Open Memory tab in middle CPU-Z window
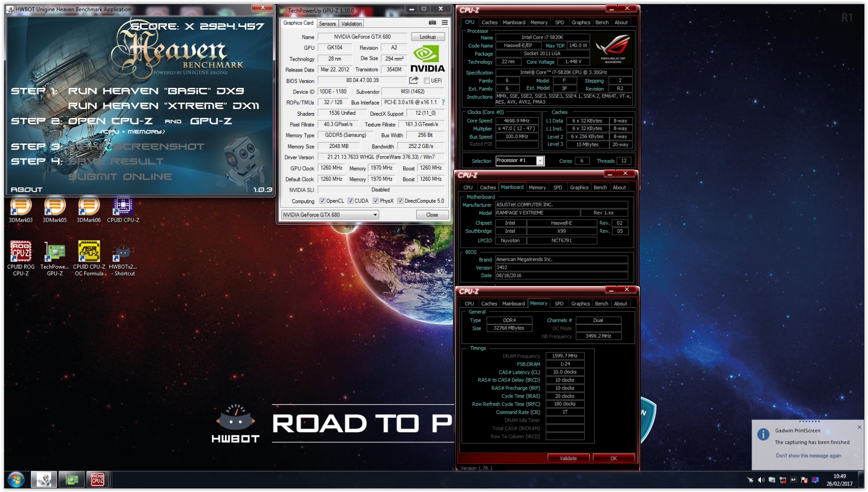Viewport: 868px width, 492px height. (x=537, y=187)
